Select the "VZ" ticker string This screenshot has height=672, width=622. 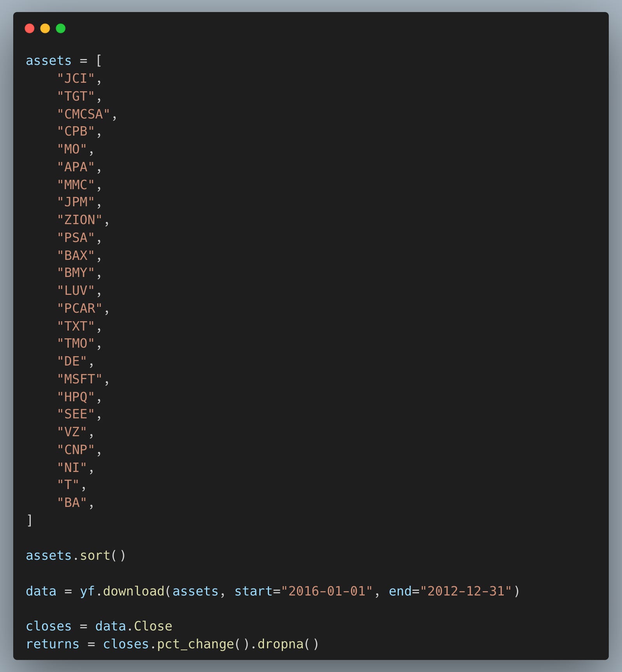pyautogui.click(x=72, y=432)
